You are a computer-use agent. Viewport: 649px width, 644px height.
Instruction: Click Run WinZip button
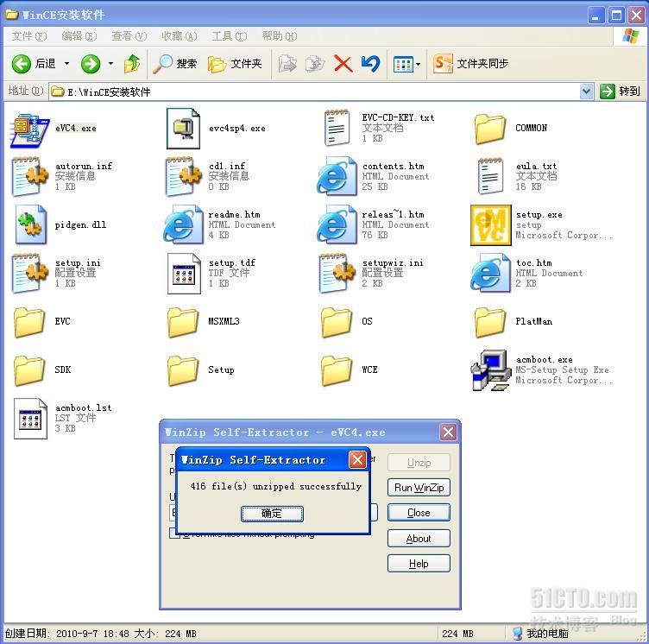point(419,488)
